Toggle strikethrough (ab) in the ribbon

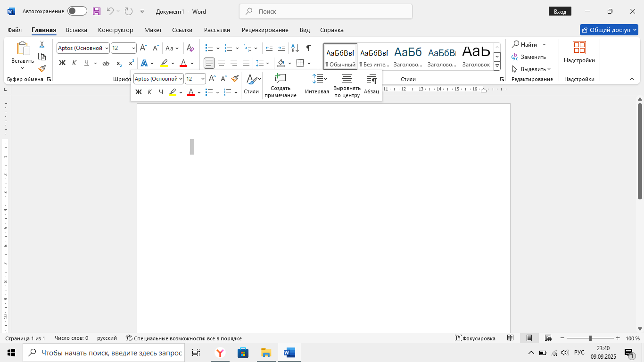(x=106, y=63)
